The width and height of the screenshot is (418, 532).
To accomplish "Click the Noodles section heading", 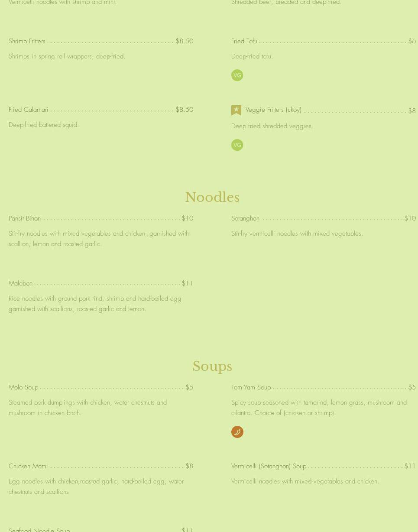I will [x=212, y=198].
